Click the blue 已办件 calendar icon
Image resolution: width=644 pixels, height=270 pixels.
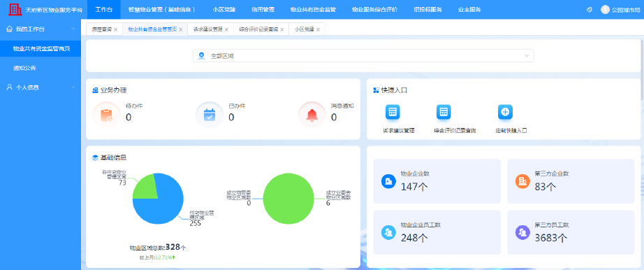pos(210,115)
